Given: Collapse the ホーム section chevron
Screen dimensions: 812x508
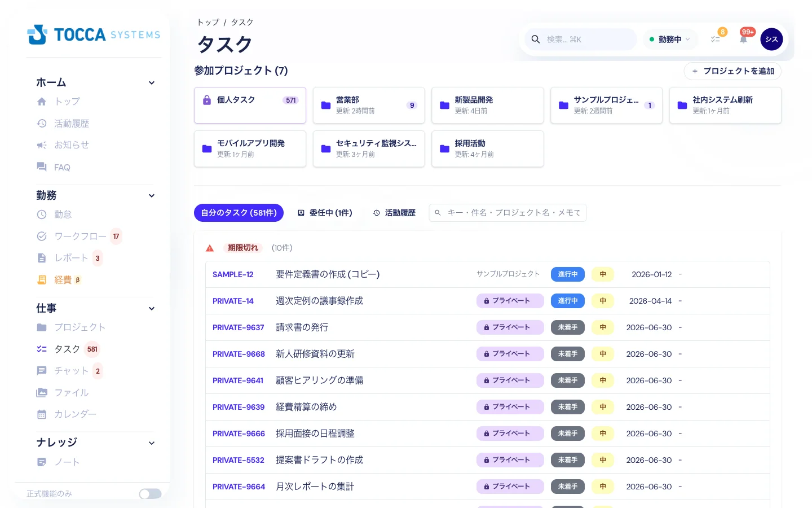Looking at the screenshot, I should click(x=152, y=83).
